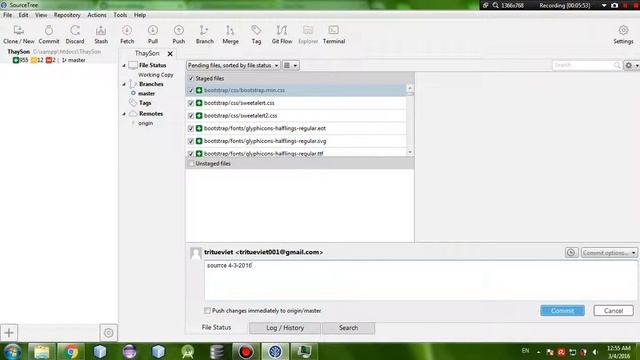Click the staged files scrollbar up arrow

tap(410, 87)
